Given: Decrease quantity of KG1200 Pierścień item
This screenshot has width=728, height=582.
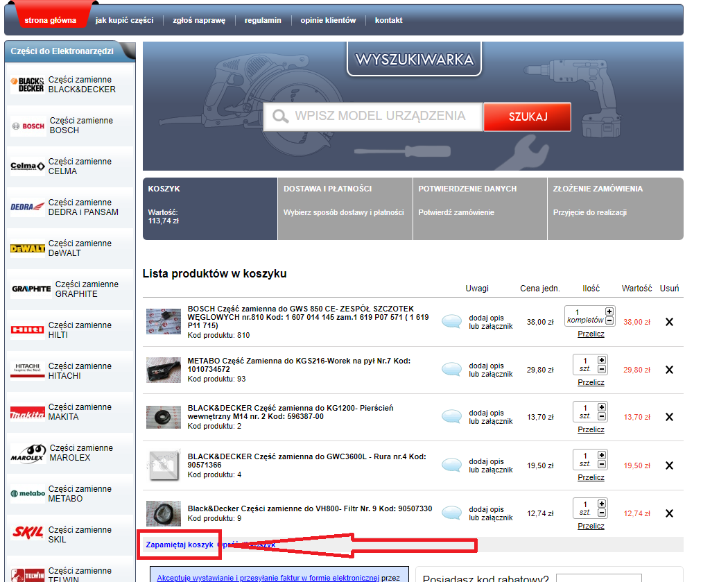Looking at the screenshot, I should point(602,416).
